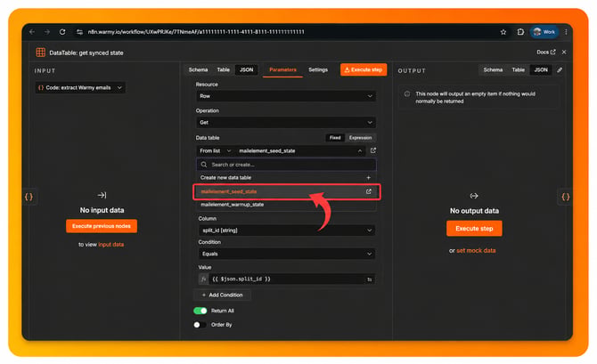
Task: Edit output with the pencil icon
Action: (560, 70)
